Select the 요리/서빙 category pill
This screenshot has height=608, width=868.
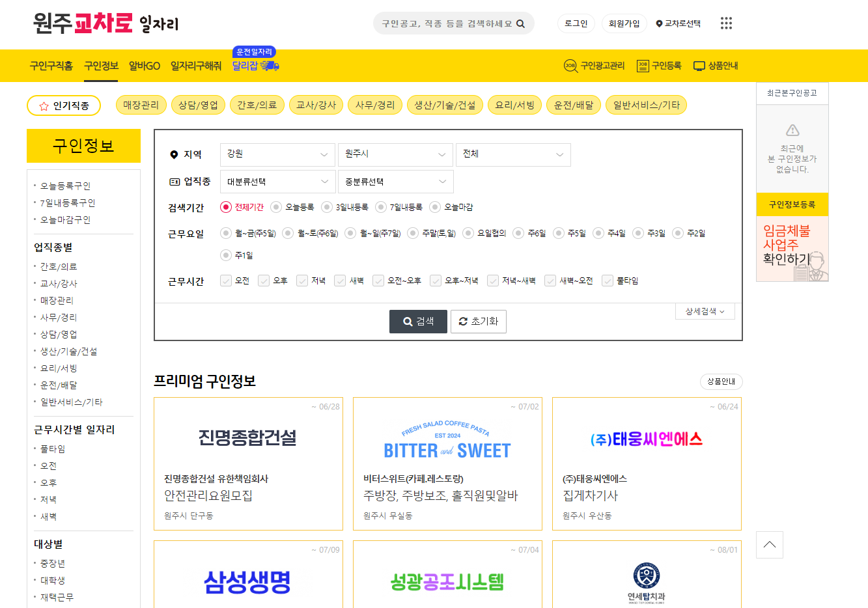click(x=515, y=105)
